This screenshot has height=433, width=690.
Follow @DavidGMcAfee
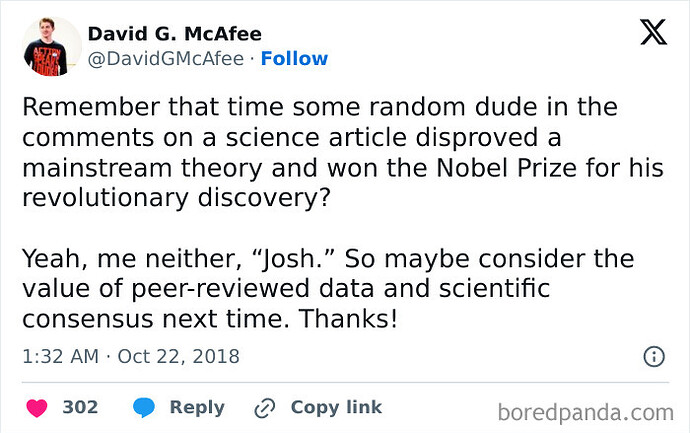point(294,59)
